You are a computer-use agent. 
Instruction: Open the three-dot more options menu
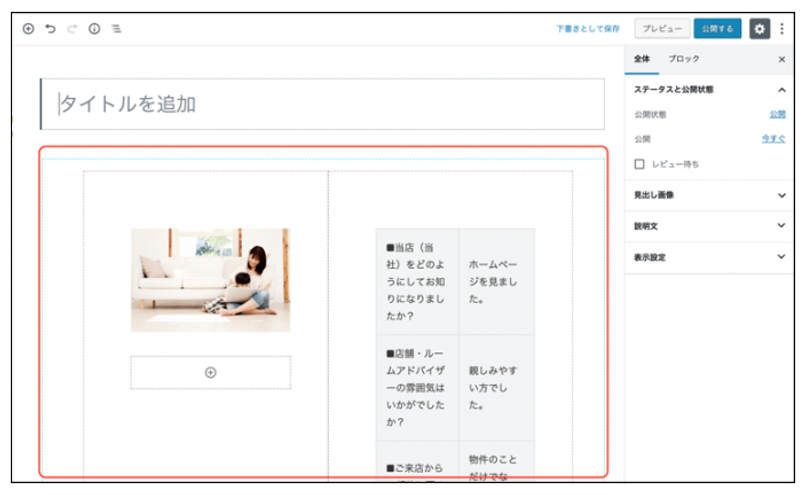point(782,29)
